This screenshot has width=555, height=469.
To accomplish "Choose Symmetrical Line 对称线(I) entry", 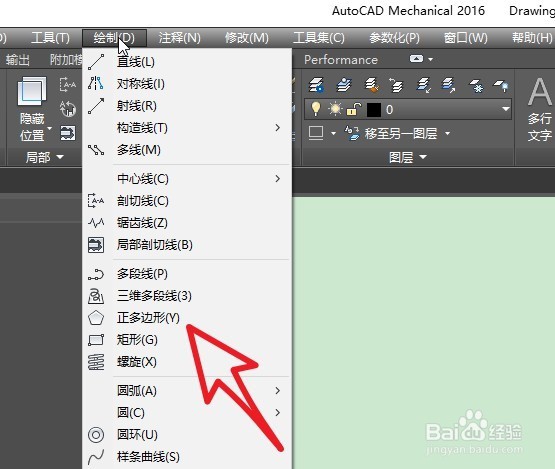I will coord(187,84).
